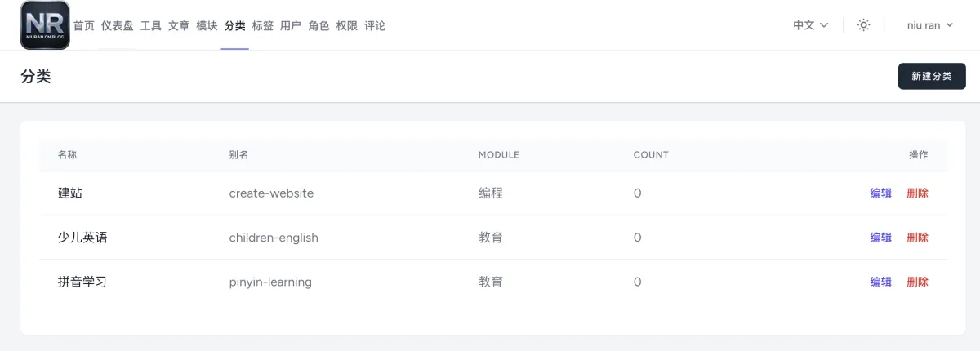Click the 名称 column header
The width and height of the screenshot is (980, 351).
click(67, 155)
